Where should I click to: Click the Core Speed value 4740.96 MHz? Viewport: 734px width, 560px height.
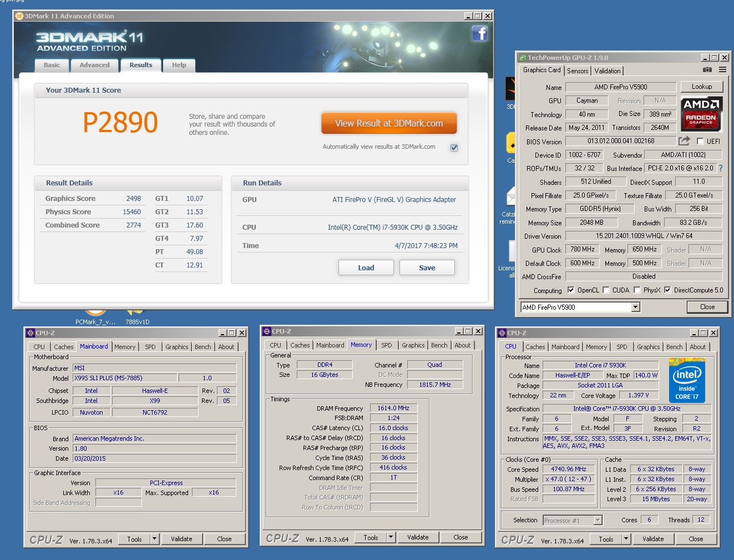569,469
